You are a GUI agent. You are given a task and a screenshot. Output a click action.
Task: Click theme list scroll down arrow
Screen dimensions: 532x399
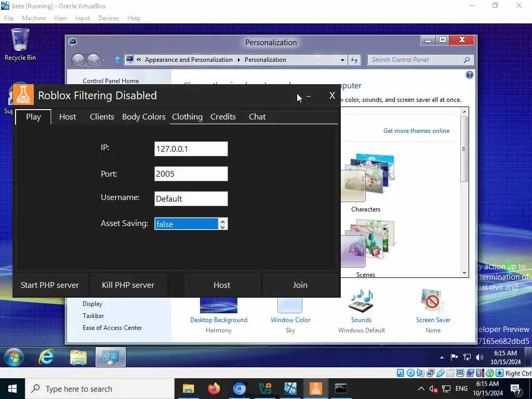tap(464, 273)
